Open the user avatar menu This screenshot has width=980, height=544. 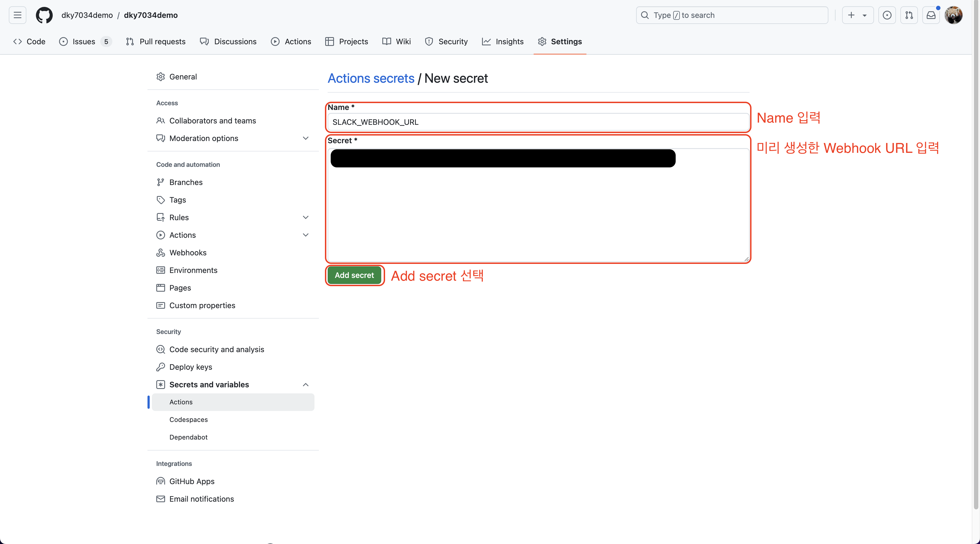(x=953, y=15)
